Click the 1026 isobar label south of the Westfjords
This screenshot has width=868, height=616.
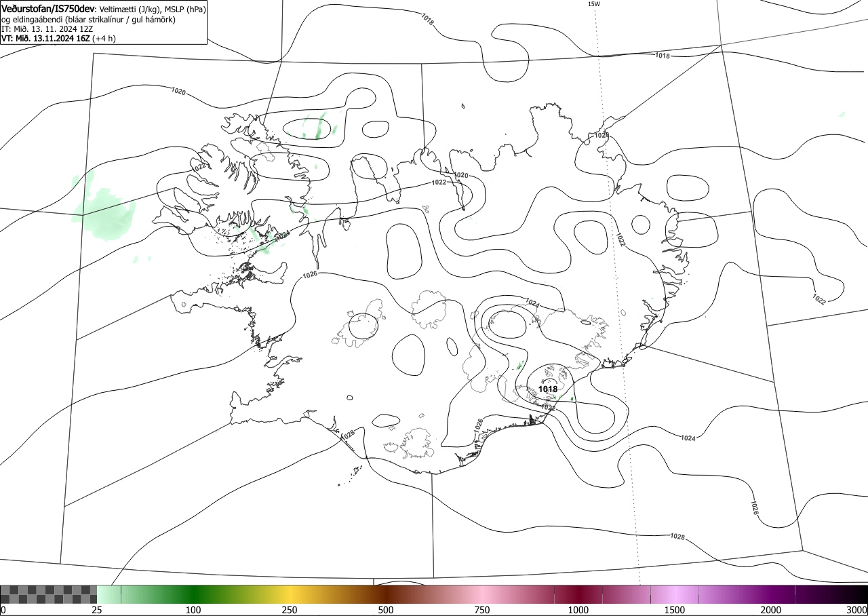[310, 275]
